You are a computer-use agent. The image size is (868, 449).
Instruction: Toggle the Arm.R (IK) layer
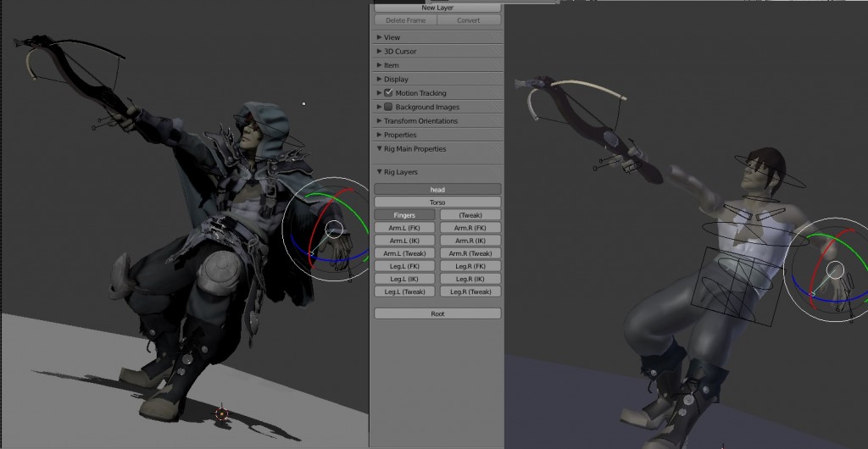click(x=470, y=241)
